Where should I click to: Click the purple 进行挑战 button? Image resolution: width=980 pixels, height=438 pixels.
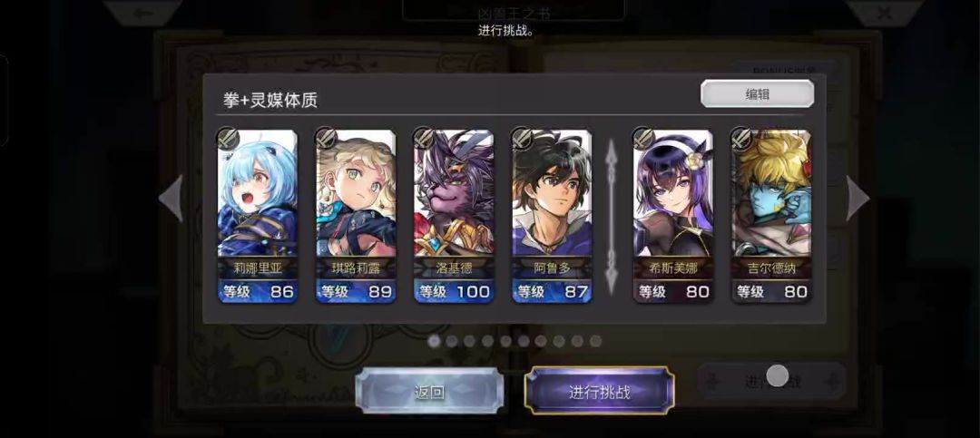pos(600,391)
